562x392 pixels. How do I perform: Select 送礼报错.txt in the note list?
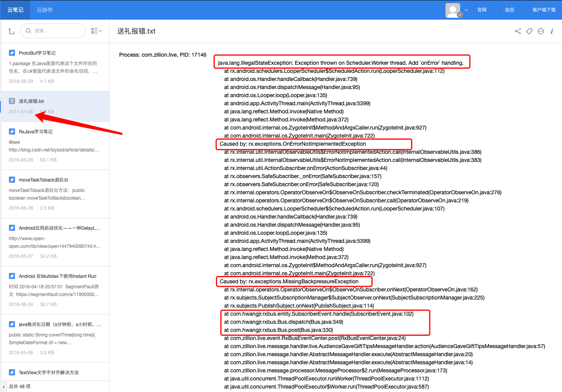point(55,106)
